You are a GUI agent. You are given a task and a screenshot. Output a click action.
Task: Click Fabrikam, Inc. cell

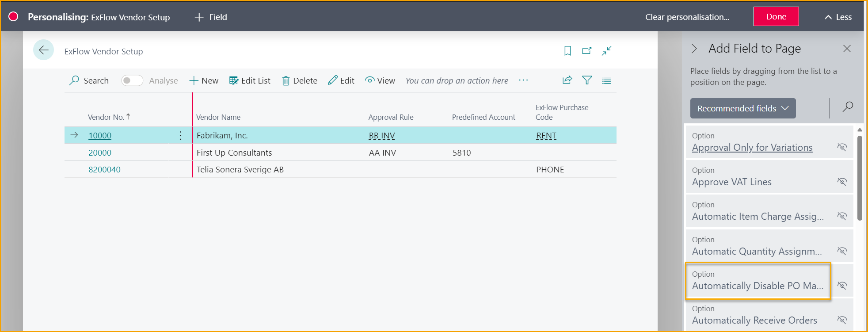click(x=222, y=136)
